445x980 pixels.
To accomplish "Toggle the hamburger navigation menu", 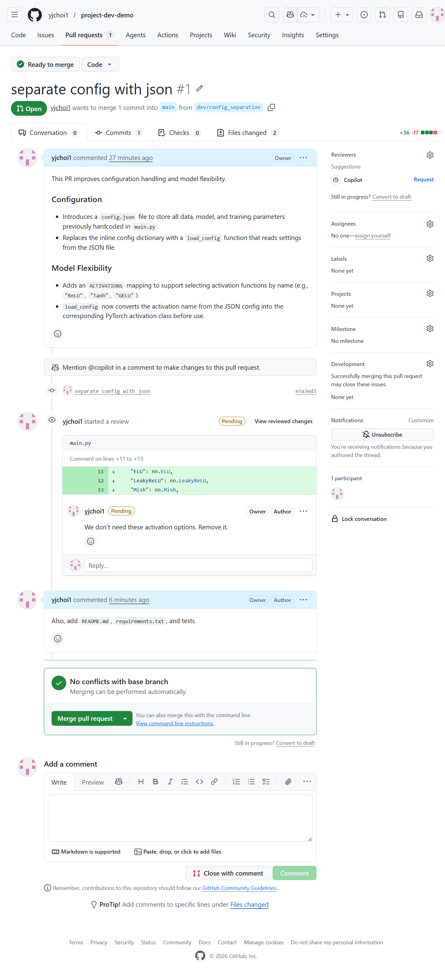I will click(x=14, y=14).
